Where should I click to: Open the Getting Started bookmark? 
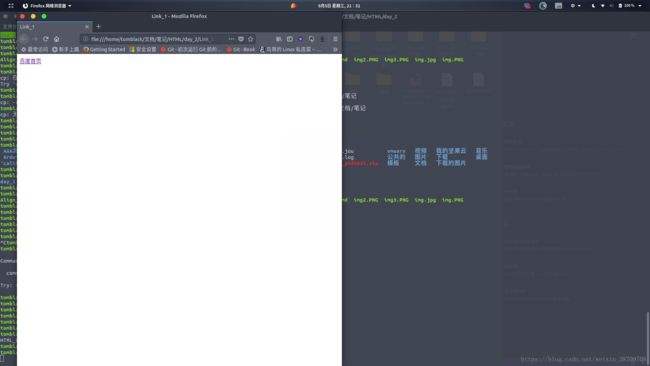(x=104, y=49)
